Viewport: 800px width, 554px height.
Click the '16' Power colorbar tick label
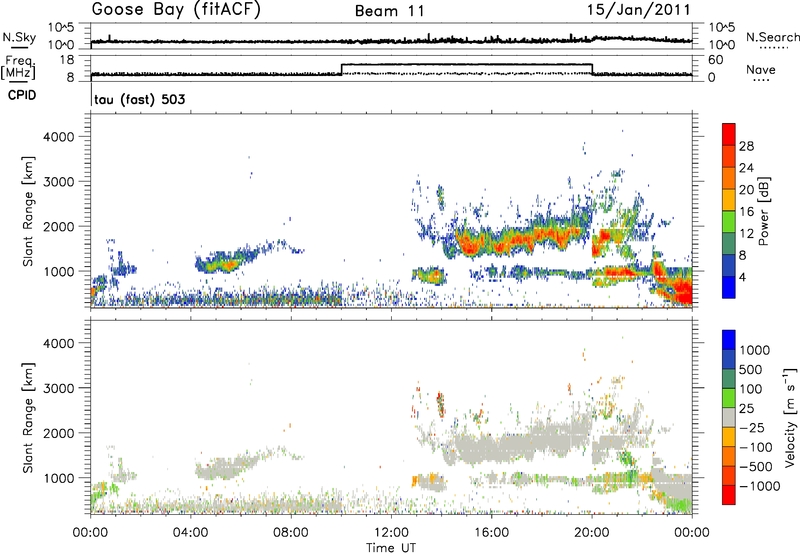point(746,212)
